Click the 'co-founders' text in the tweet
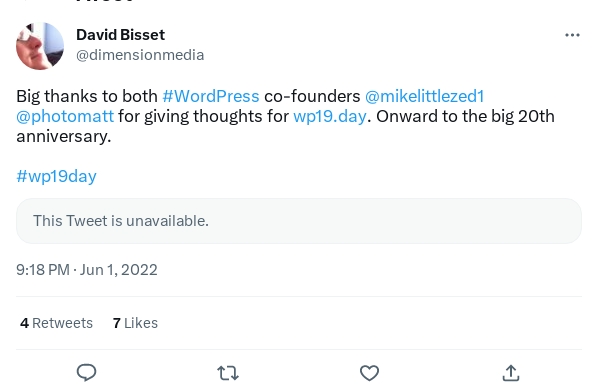Screen dimensions: 598x387 (312, 96)
